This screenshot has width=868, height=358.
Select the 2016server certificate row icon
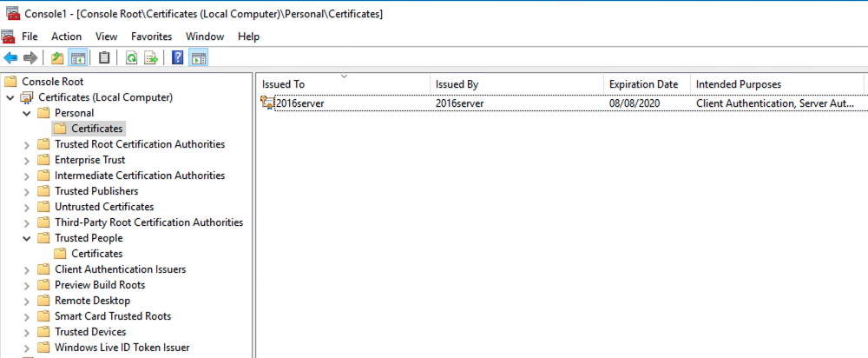coord(267,103)
